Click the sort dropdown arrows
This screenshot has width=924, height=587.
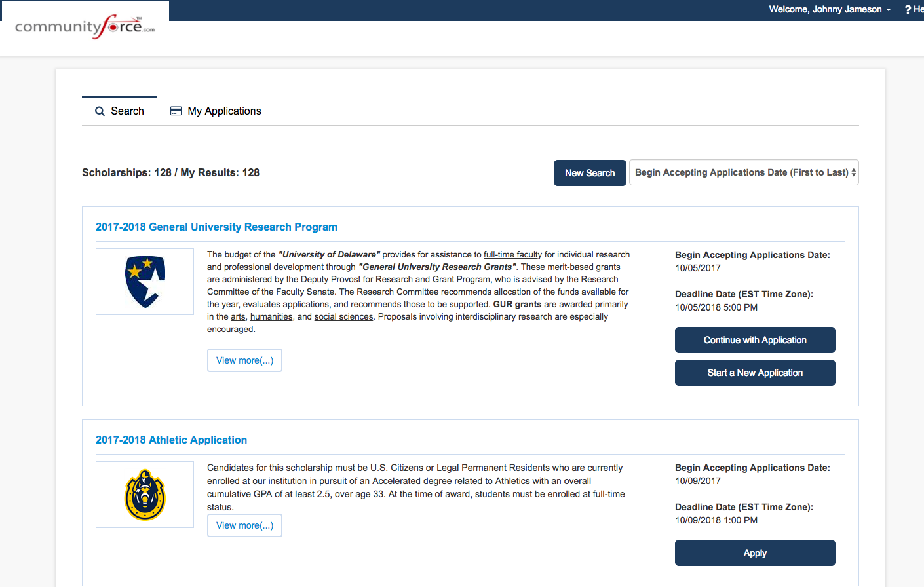853,172
